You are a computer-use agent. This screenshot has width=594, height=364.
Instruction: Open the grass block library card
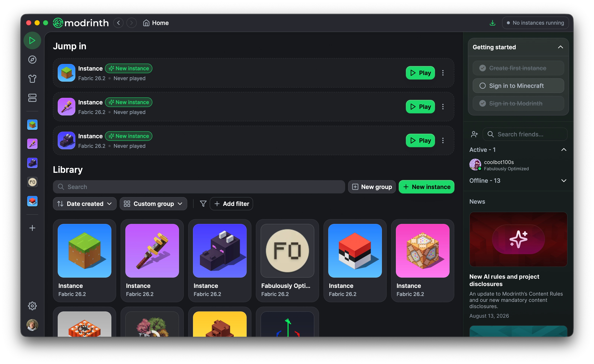(x=84, y=260)
